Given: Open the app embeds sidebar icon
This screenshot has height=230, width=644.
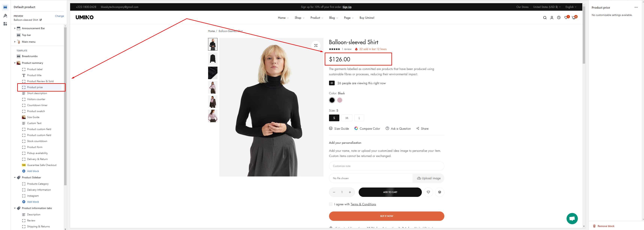Looking at the screenshot, I should pos(5,24).
